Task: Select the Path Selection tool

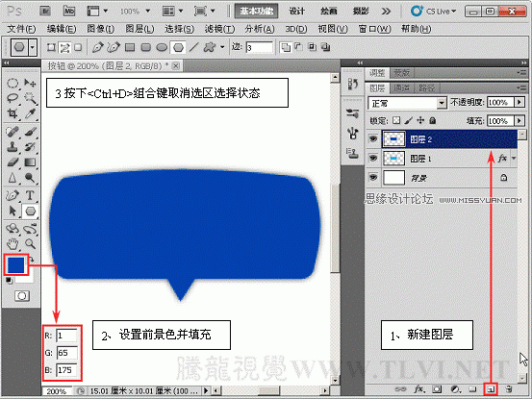Action: [13, 211]
